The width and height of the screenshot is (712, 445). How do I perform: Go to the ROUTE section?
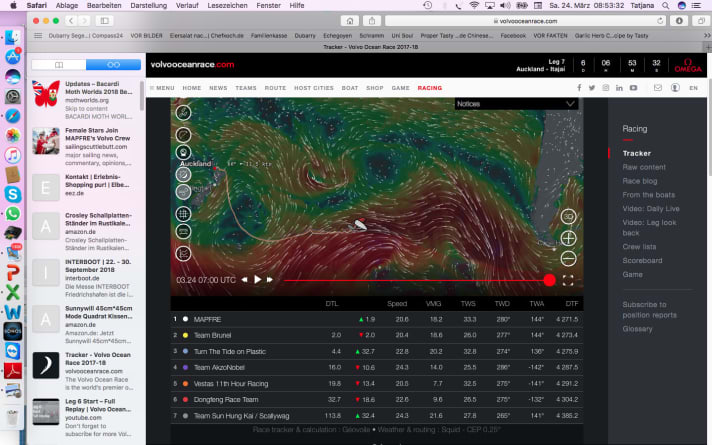click(x=275, y=88)
